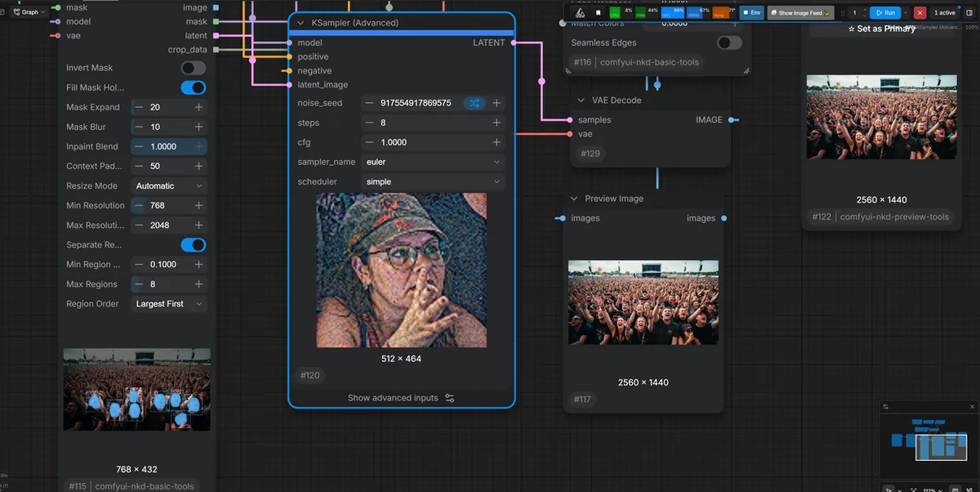
Task: Click the bookmark icon in the top toolbar
Action: click(x=598, y=13)
